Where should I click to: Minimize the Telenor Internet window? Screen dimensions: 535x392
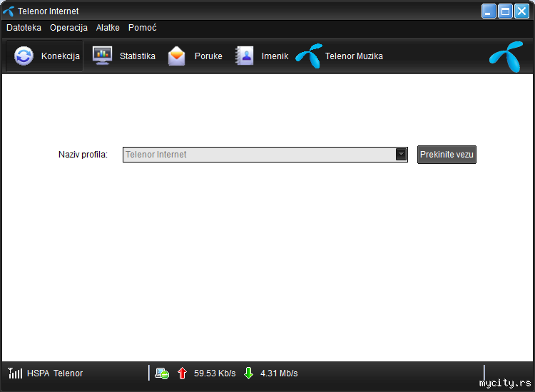pyautogui.click(x=489, y=11)
